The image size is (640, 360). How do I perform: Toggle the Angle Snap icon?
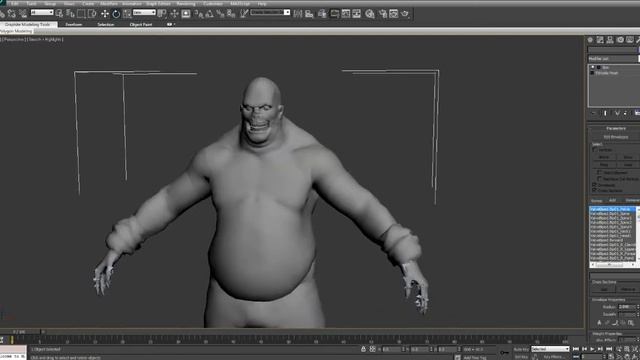209,14
